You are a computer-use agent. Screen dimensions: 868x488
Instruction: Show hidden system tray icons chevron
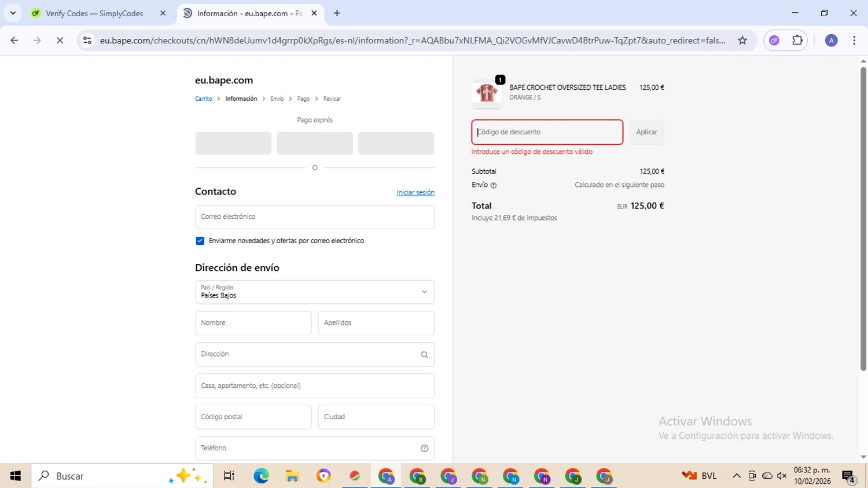coord(737,476)
